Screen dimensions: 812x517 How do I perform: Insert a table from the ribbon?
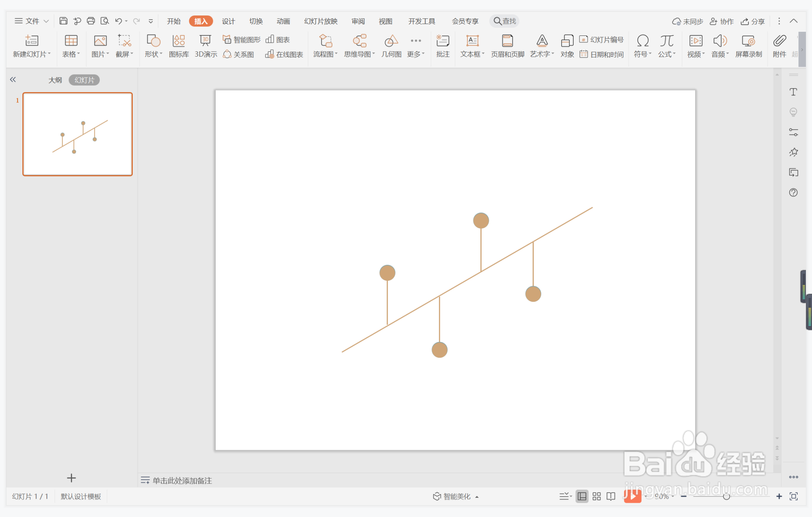[x=71, y=46]
